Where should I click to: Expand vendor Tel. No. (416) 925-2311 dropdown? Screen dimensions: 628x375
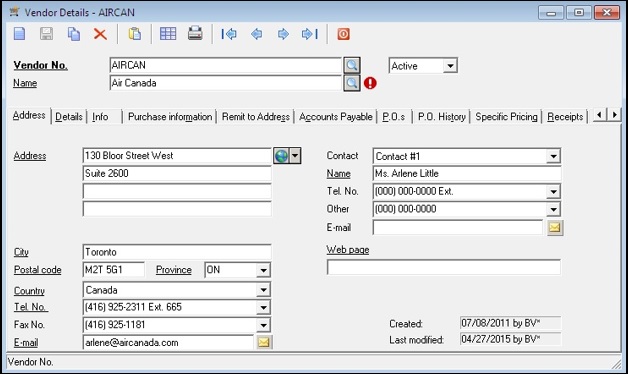tap(263, 307)
